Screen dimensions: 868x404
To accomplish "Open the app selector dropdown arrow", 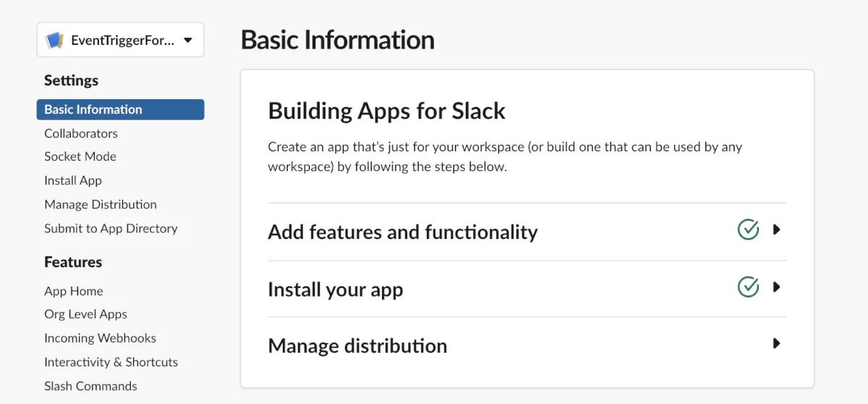I will [188, 41].
